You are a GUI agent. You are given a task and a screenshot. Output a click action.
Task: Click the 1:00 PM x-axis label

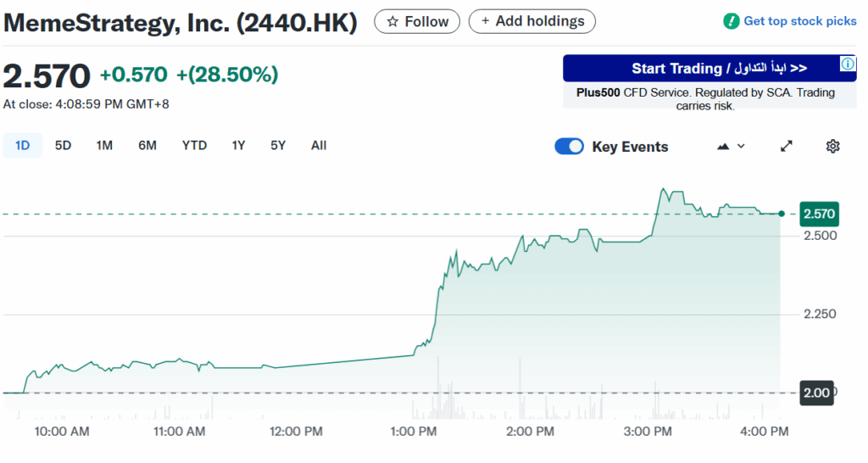pos(414,432)
